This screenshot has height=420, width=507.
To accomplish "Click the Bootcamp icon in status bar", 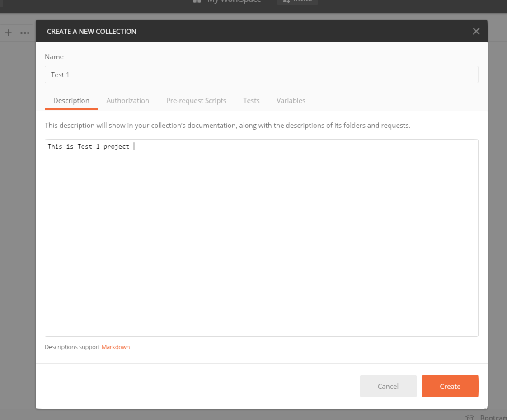I will (x=470, y=417).
